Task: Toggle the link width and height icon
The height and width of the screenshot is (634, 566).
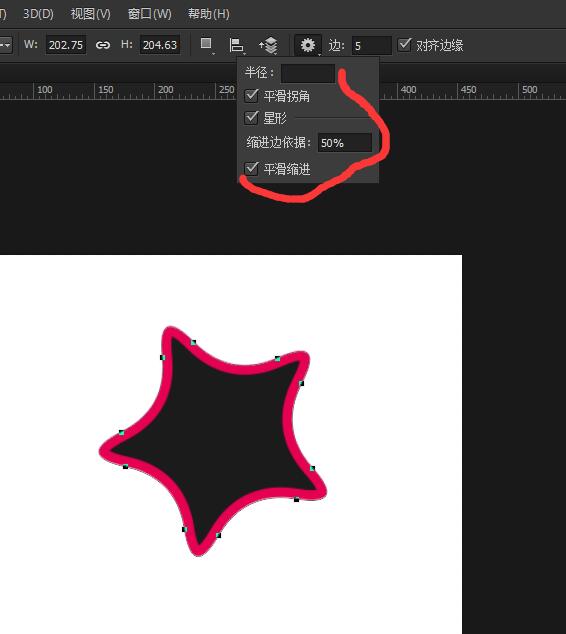Action: coord(103,45)
